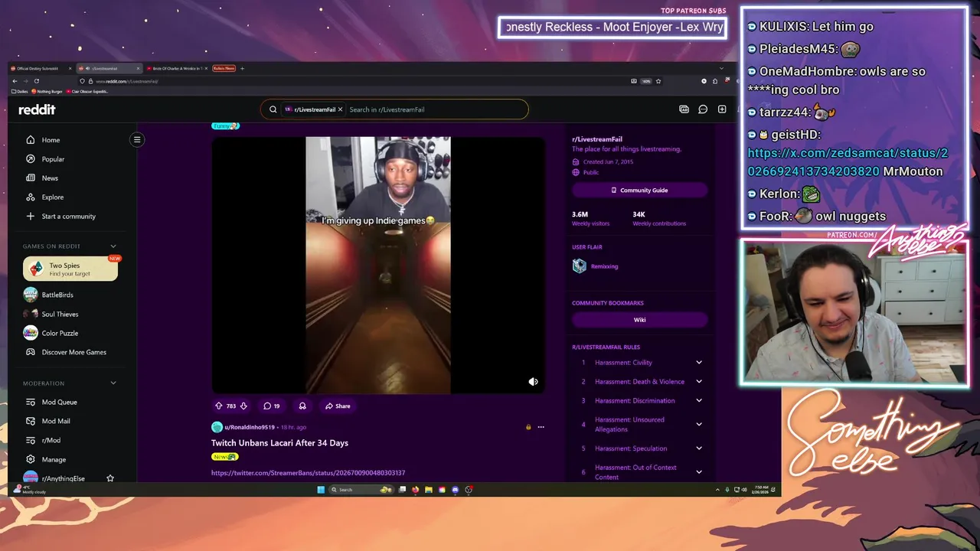Collapse the Games on Reddit section

[x=113, y=246]
